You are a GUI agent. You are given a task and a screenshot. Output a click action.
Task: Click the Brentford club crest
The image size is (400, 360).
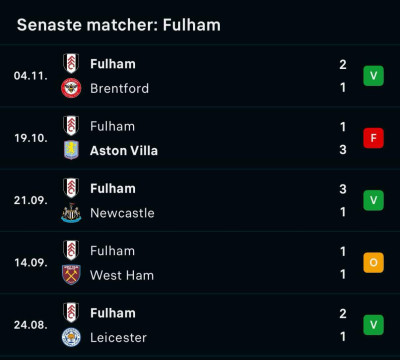(71, 88)
